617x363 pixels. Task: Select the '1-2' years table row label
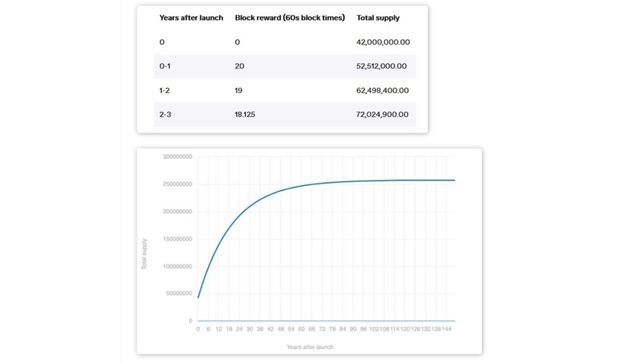(164, 90)
